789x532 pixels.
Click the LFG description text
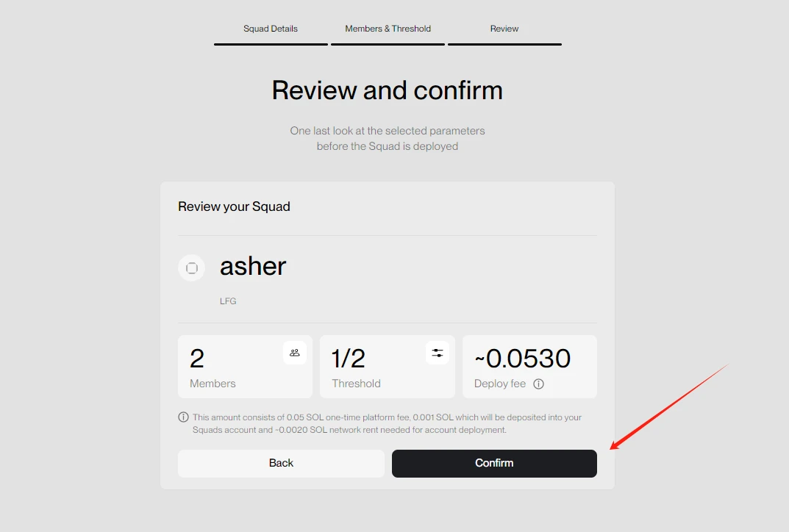[228, 301]
